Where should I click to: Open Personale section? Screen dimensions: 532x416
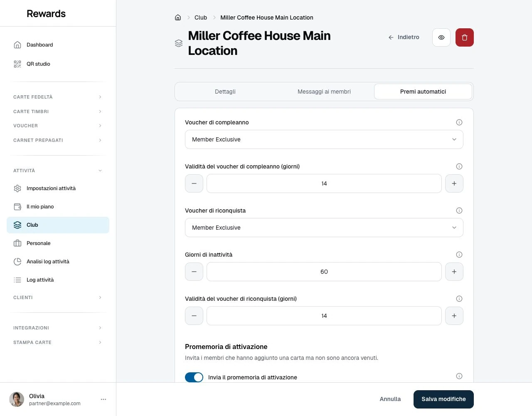pos(58,243)
